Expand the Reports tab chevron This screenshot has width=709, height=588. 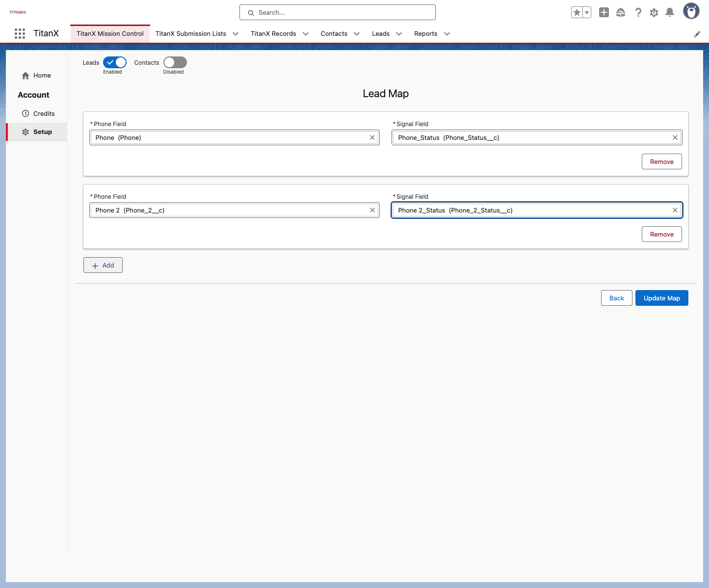click(447, 34)
